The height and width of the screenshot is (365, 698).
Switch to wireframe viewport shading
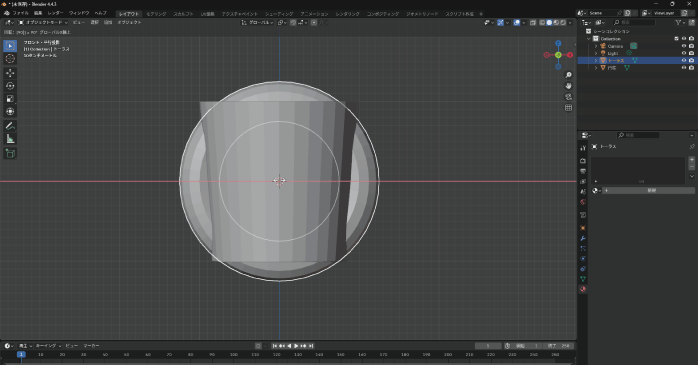pyautogui.click(x=542, y=22)
